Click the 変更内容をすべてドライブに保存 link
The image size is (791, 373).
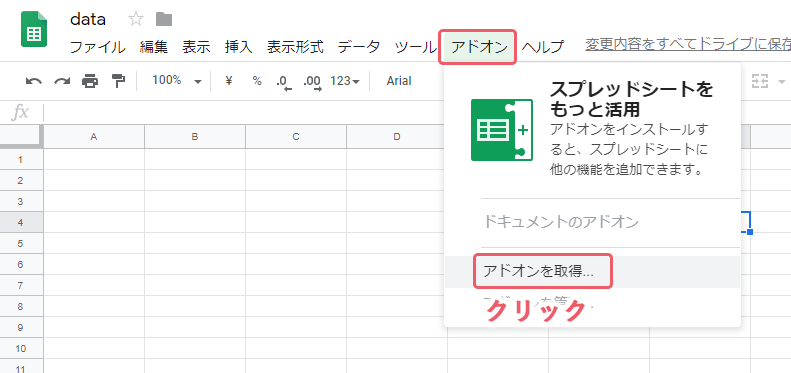click(688, 45)
